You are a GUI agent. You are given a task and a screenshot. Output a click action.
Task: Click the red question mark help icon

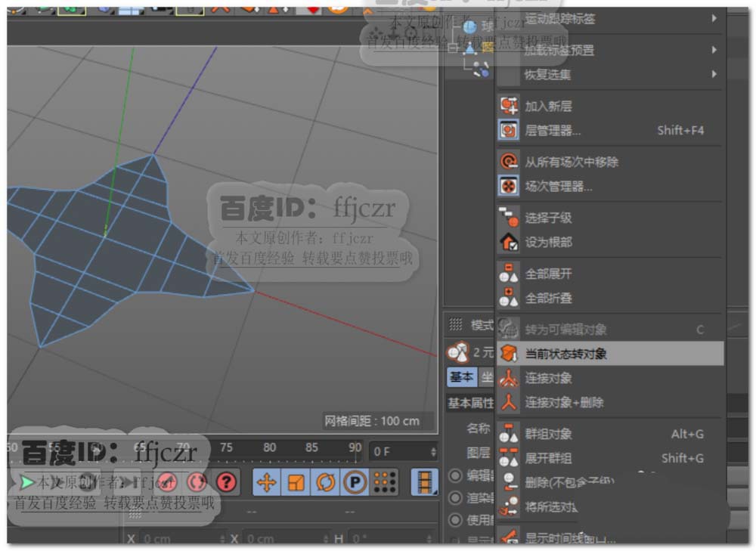(226, 482)
